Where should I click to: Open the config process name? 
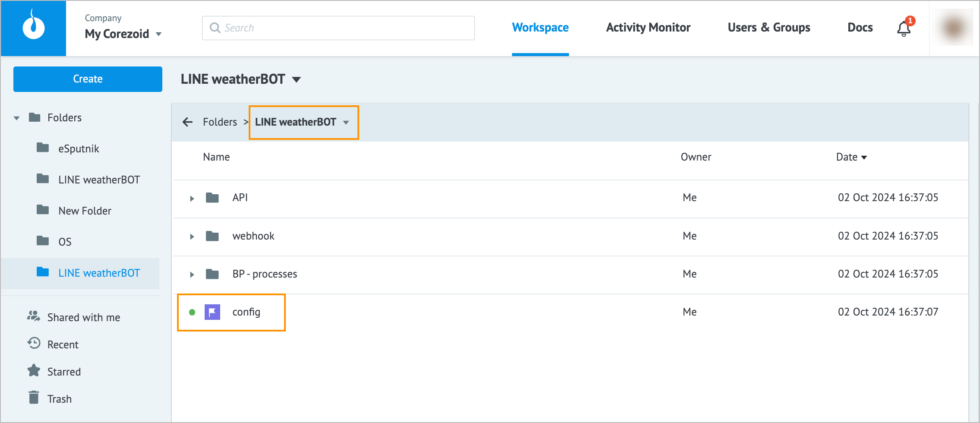point(246,312)
